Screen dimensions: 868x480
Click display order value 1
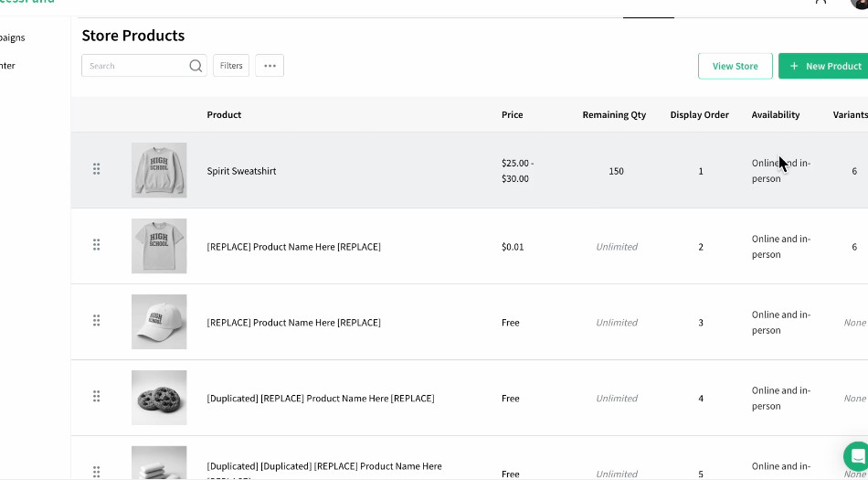tap(700, 171)
